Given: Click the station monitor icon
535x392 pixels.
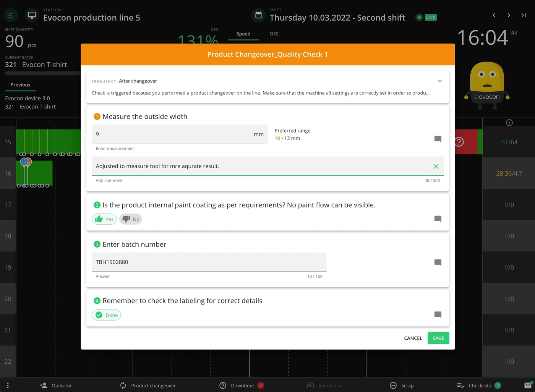Looking at the screenshot, I should pos(32,15).
